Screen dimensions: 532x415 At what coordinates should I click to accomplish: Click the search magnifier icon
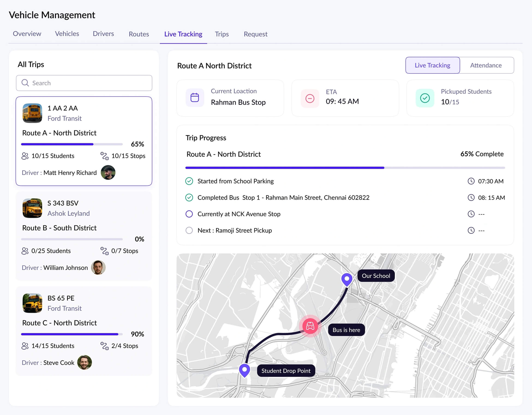25,83
